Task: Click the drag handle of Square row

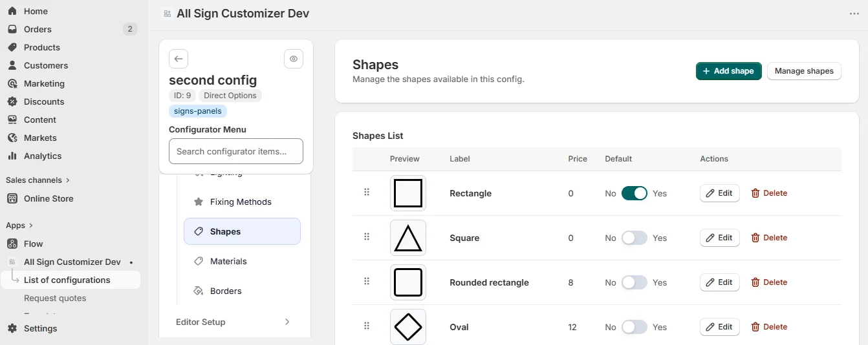Action: [x=367, y=237]
